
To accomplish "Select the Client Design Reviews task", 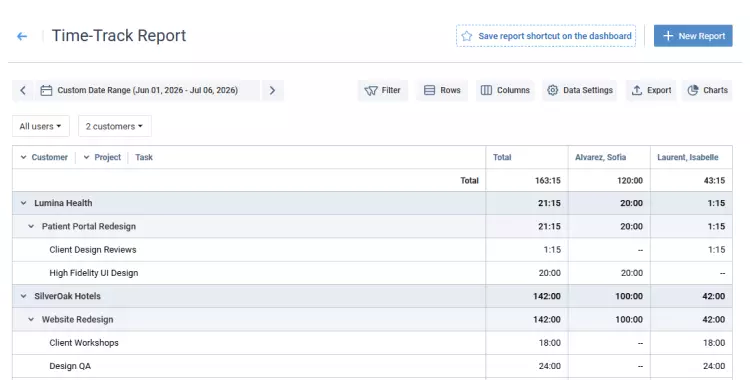I will [x=93, y=250].
